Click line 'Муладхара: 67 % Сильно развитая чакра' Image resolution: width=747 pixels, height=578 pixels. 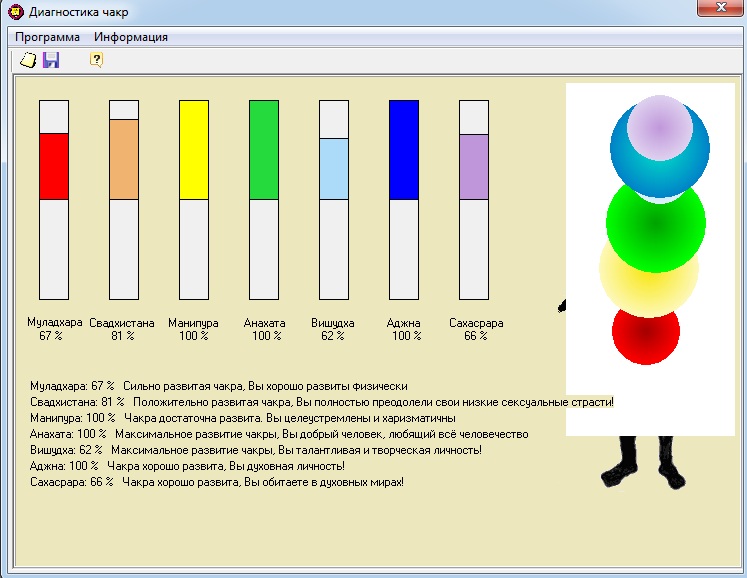click(x=219, y=386)
